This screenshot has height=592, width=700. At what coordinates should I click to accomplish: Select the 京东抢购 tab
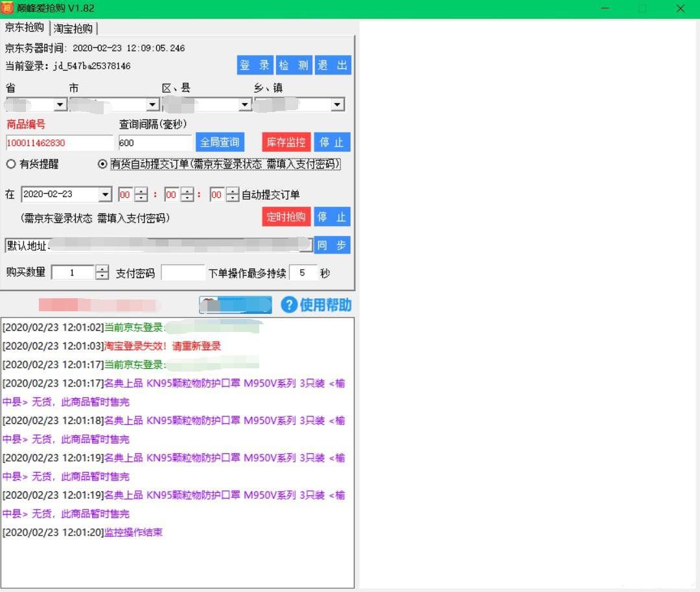(x=24, y=28)
